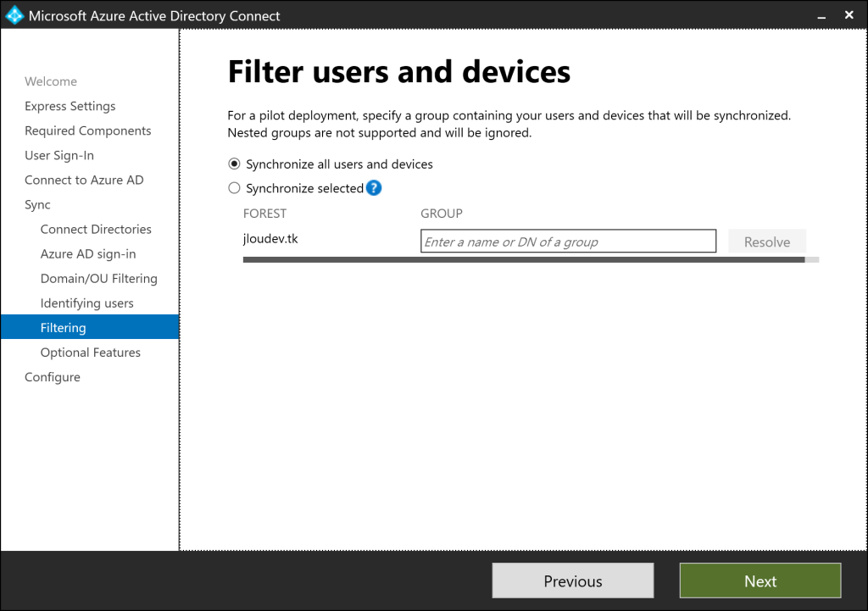Open Domain/OU Filtering step
The width and height of the screenshot is (868, 611).
coord(99,278)
